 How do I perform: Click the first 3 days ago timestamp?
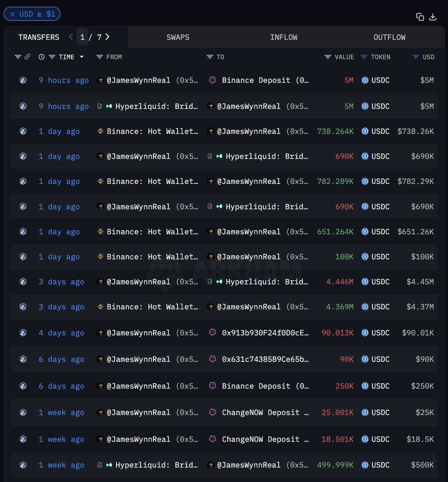click(61, 282)
